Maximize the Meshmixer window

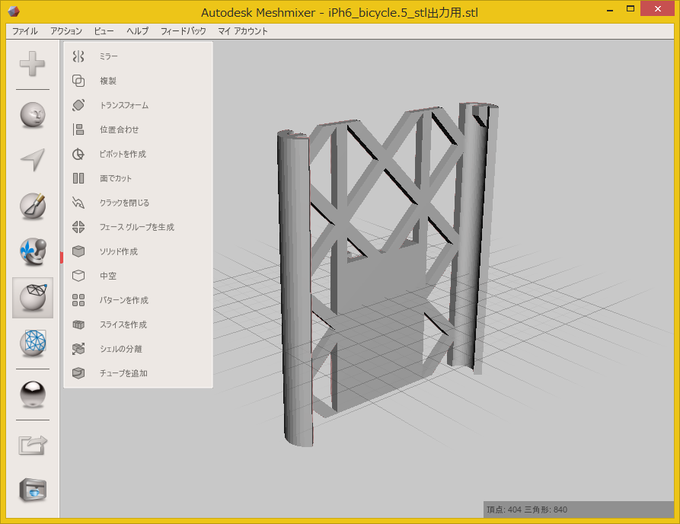click(x=630, y=9)
